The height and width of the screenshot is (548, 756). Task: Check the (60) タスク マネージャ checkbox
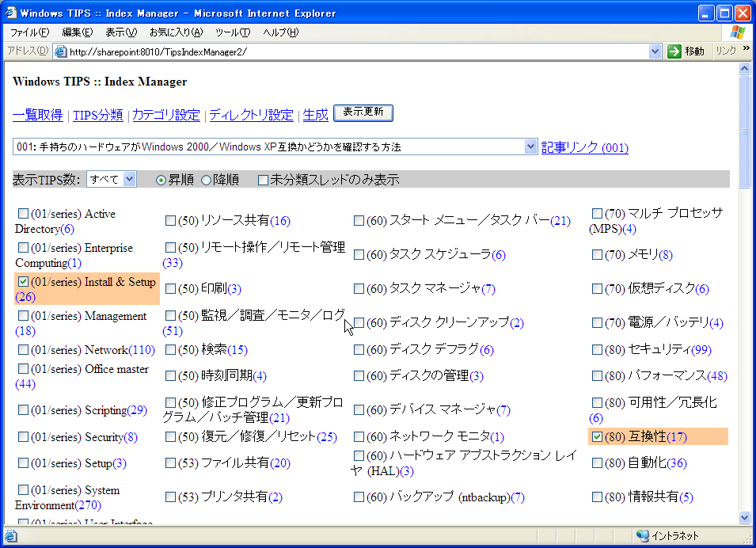point(359,288)
